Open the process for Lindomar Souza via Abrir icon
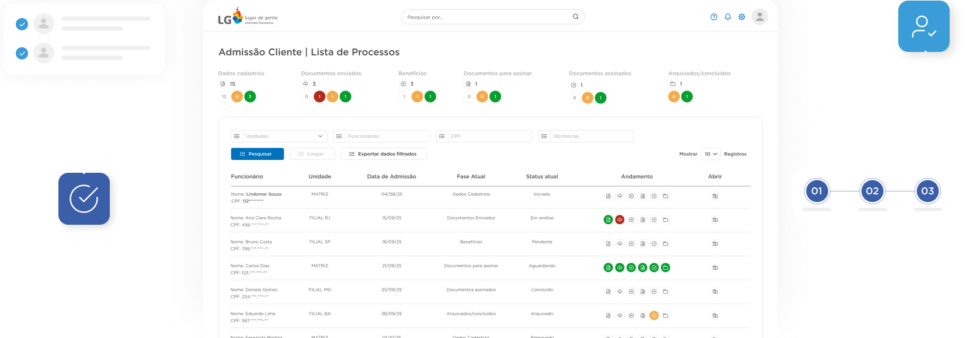Screen dimensions: 980x338 [715, 196]
